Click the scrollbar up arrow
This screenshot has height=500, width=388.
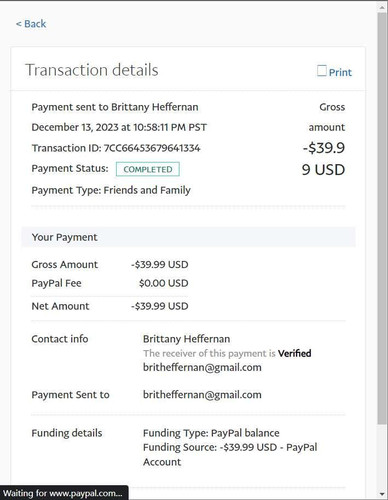coord(383,7)
